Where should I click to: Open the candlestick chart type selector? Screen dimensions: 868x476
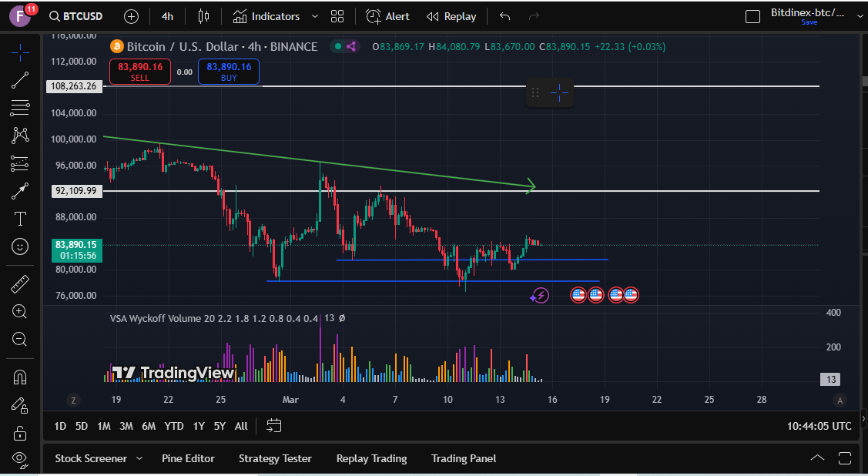[203, 17]
